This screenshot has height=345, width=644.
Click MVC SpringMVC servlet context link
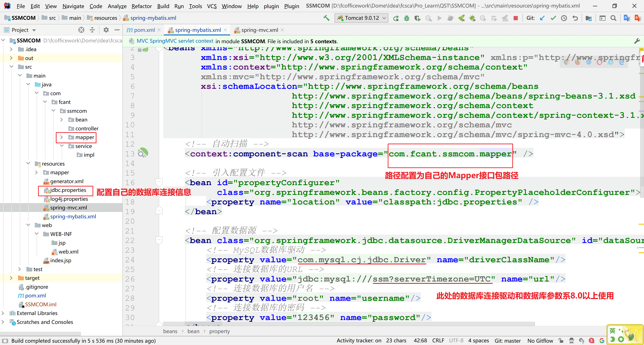pyautogui.click(x=175, y=41)
